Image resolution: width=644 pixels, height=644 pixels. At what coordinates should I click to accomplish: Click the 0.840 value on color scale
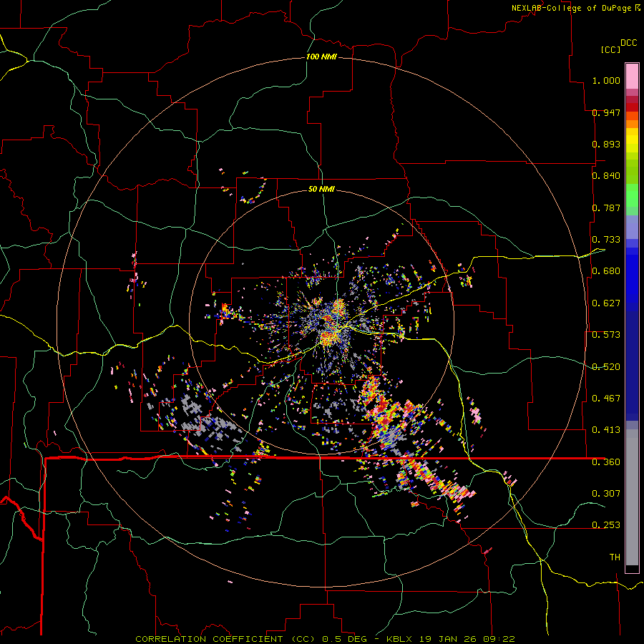click(x=606, y=176)
